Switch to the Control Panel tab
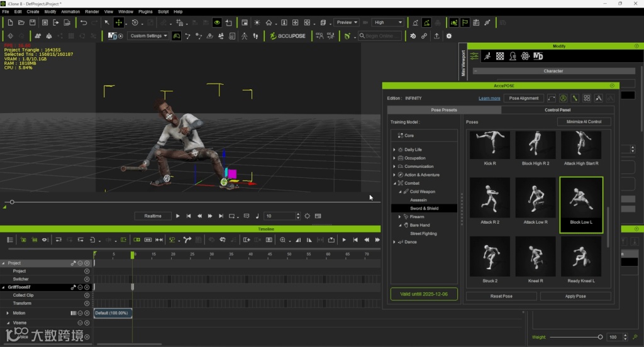This screenshot has height=347, width=644. 557,110
